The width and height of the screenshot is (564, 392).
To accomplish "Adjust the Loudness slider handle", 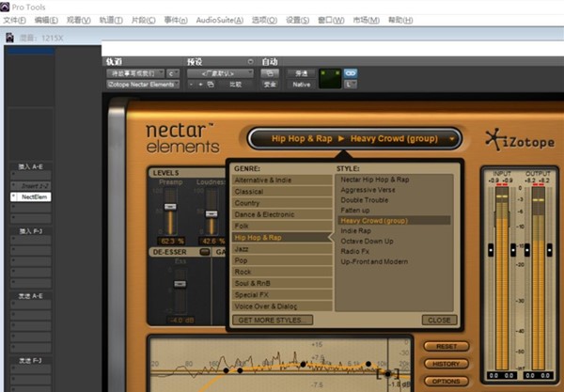I will [211, 213].
